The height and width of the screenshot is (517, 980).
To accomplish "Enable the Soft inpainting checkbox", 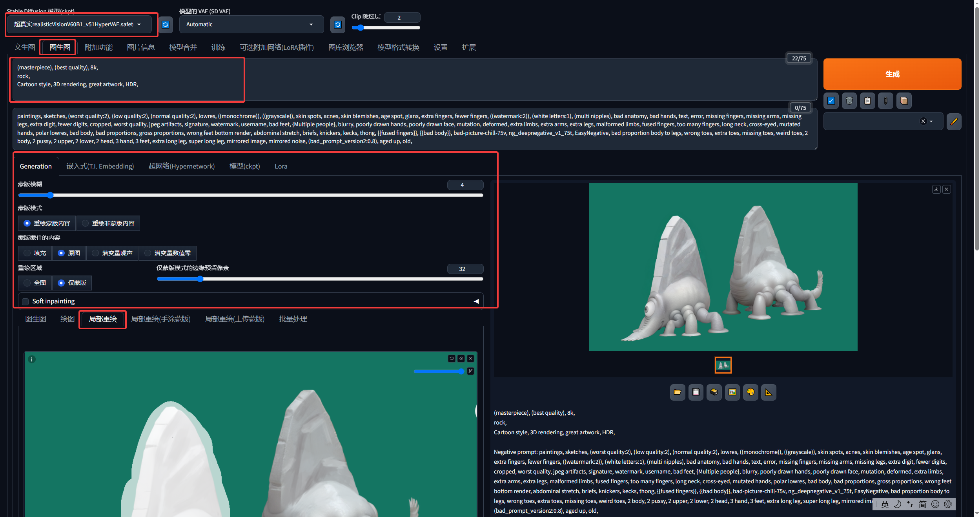I will (x=26, y=301).
